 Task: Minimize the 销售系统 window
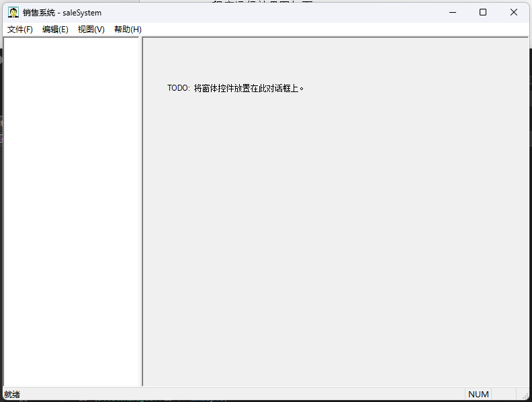pyautogui.click(x=453, y=13)
